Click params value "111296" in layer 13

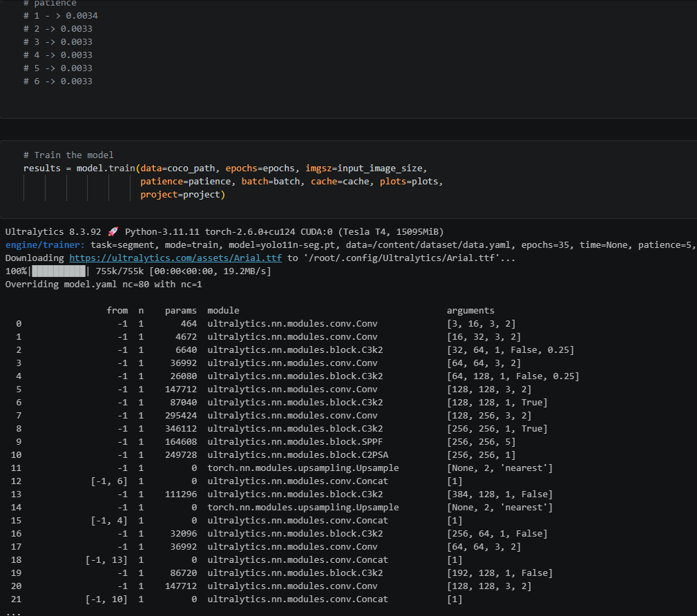[180, 494]
